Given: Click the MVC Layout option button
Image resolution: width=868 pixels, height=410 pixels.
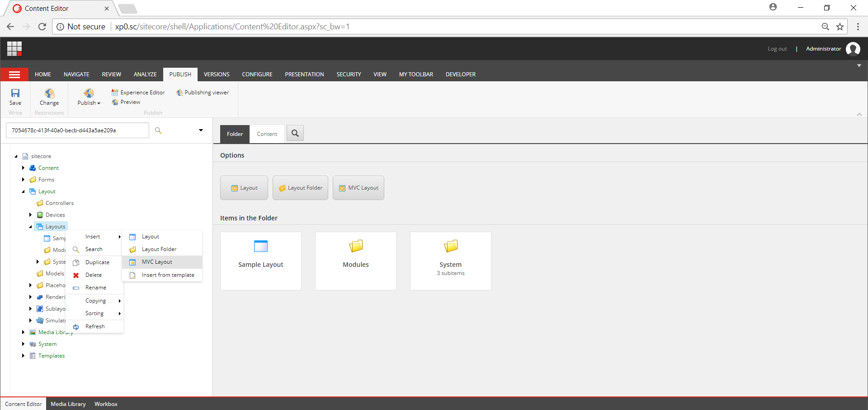Looking at the screenshot, I should click(359, 188).
